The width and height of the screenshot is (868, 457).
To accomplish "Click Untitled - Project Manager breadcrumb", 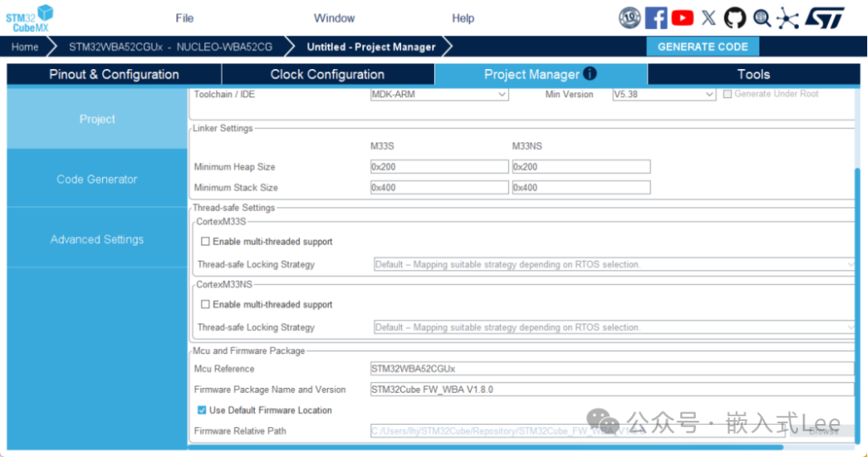I will pyautogui.click(x=371, y=47).
